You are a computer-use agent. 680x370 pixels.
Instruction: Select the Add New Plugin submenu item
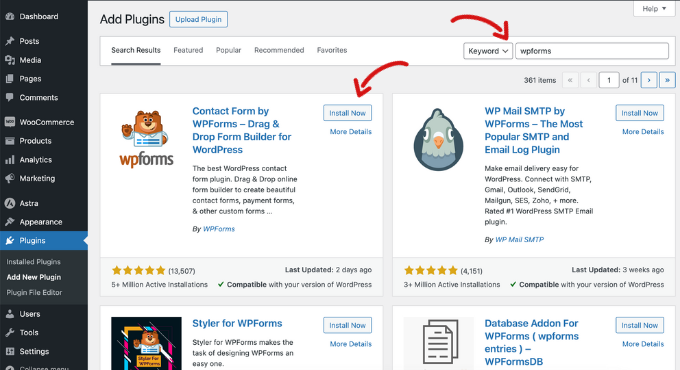pyautogui.click(x=34, y=277)
